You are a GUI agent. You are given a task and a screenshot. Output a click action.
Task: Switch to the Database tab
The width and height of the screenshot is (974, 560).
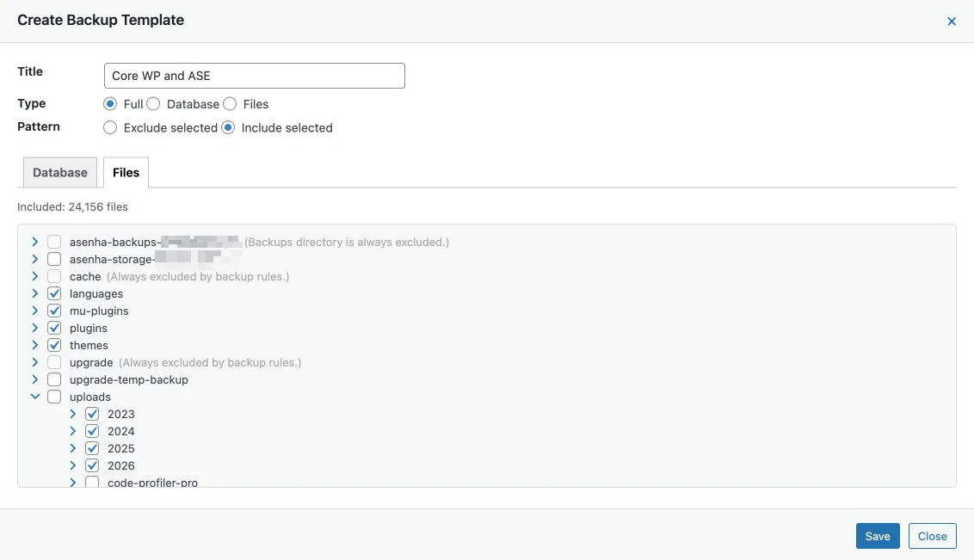click(x=60, y=172)
